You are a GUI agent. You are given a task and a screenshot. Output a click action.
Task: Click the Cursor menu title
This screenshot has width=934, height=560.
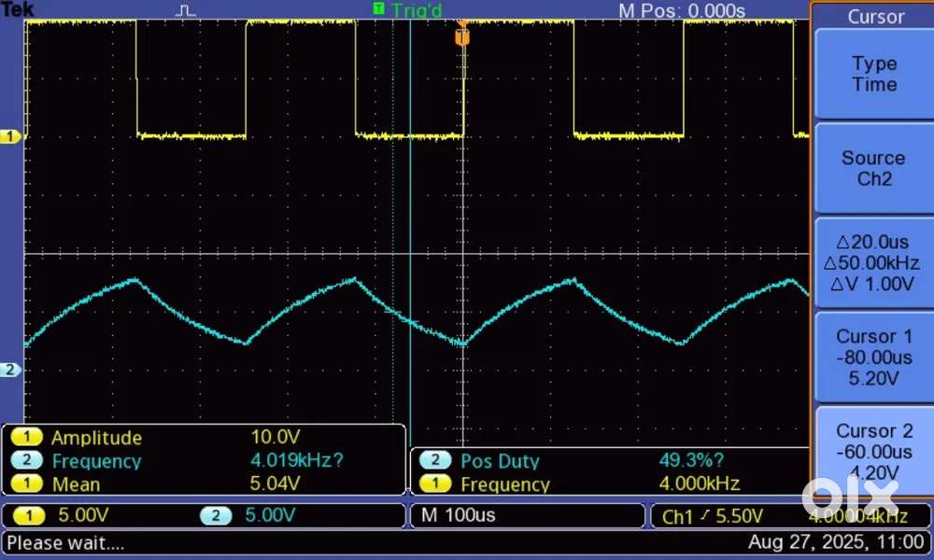pyautogui.click(x=874, y=16)
